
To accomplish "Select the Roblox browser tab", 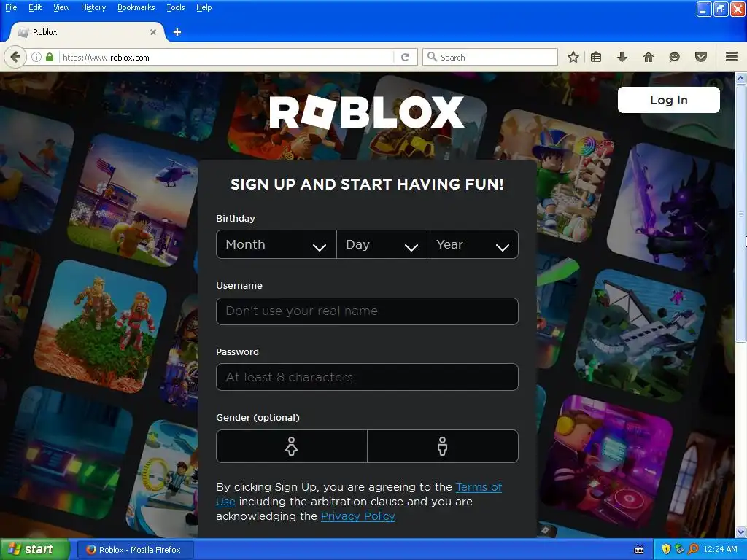I will point(86,32).
